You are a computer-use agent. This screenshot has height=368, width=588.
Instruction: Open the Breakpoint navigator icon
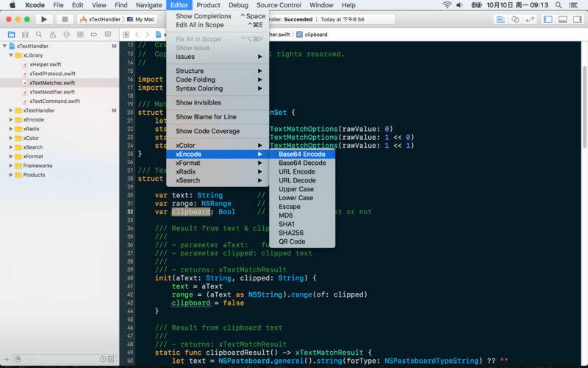(94, 35)
